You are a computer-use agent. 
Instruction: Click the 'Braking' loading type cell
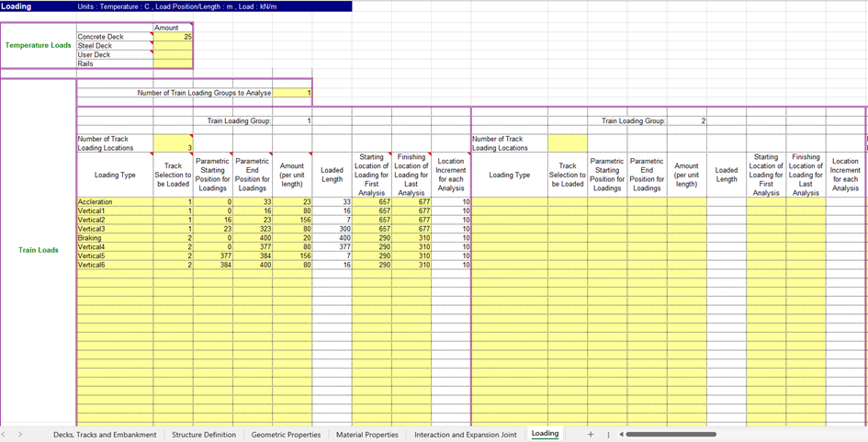pos(115,238)
